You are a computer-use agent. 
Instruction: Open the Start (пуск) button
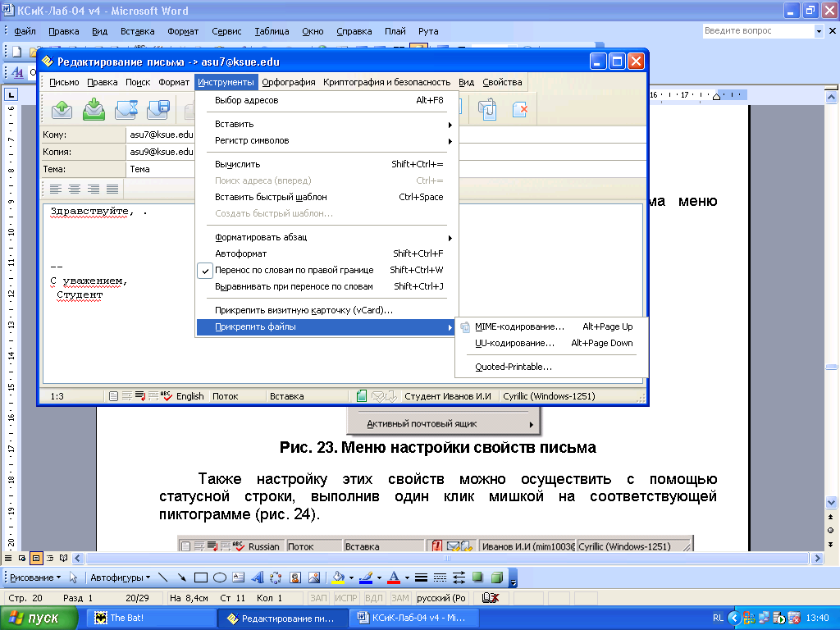click(39, 619)
